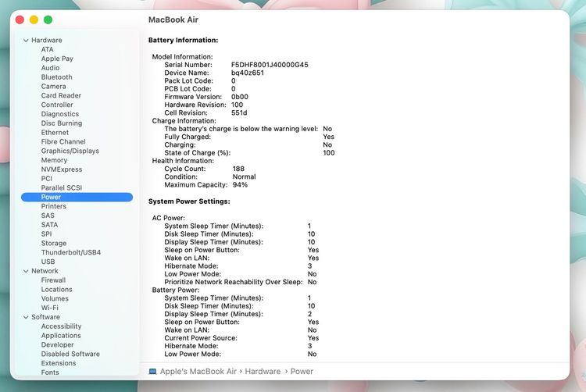Image resolution: width=586 pixels, height=392 pixels.
Task: Select Apple Pay in the sidebar
Action: [x=57, y=59]
